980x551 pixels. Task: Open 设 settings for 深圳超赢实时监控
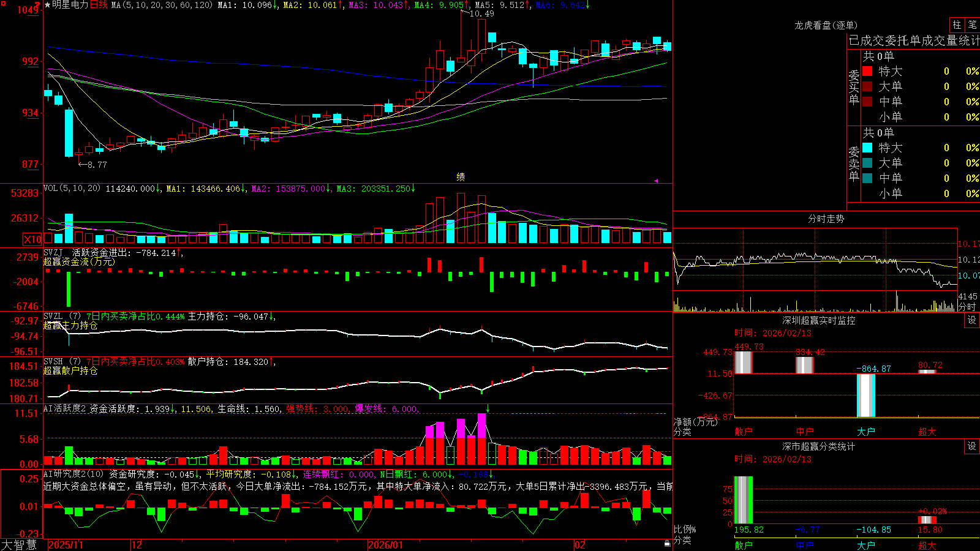(972, 320)
